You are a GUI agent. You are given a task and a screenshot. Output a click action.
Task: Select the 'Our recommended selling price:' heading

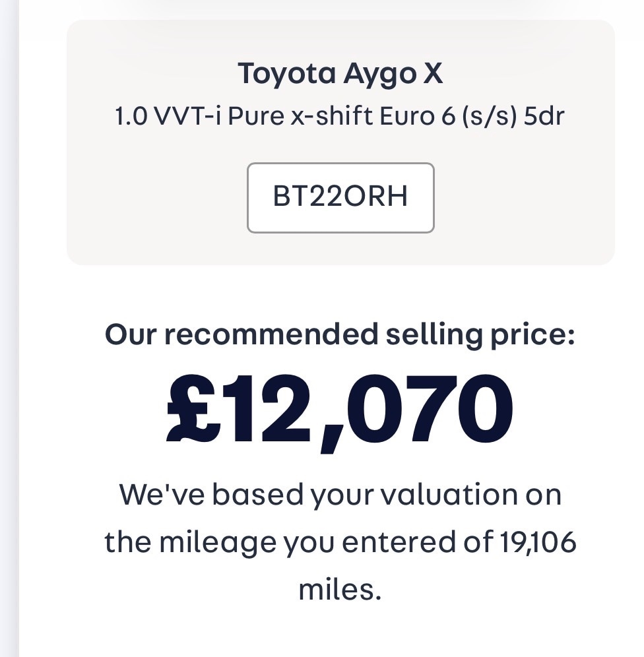coord(340,334)
